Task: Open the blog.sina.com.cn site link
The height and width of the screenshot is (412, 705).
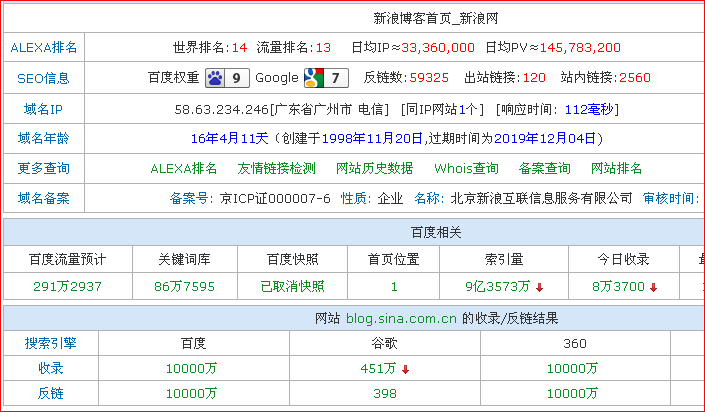Action: (x=401, y=318)
